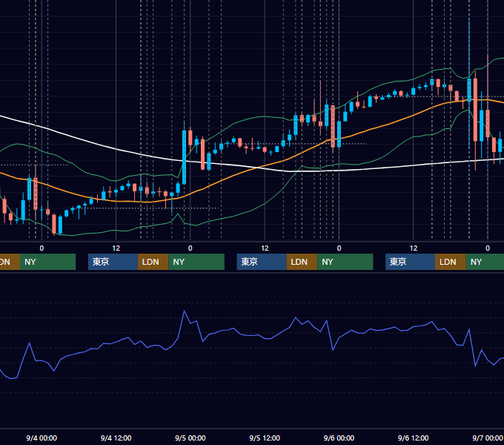Click hour label 12 above 9/6 12:00

414,248
